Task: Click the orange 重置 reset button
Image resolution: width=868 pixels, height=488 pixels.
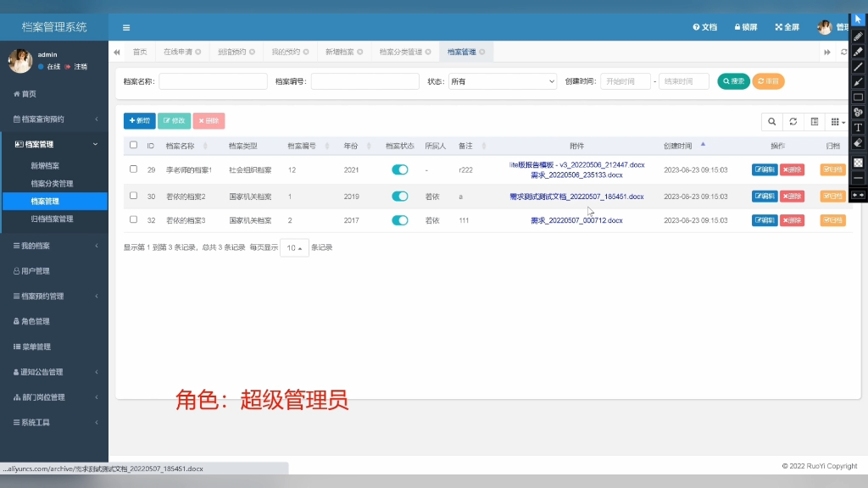Action: point(768,81)
